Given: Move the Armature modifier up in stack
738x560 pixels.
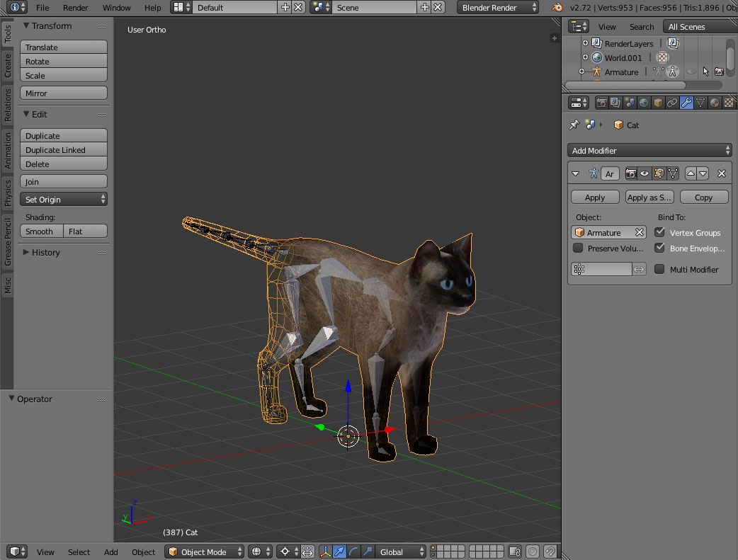Looking at the screenshot, I should (691, 173).
